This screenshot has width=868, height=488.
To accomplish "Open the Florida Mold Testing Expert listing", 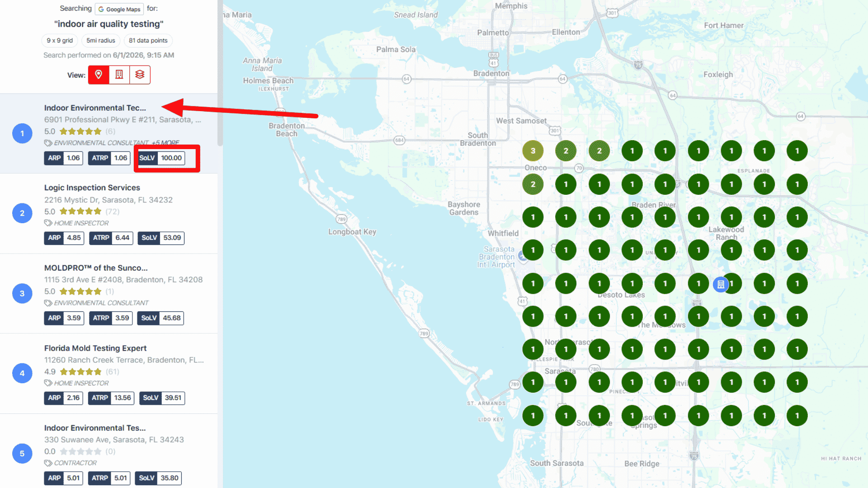I will coord(95,348).
